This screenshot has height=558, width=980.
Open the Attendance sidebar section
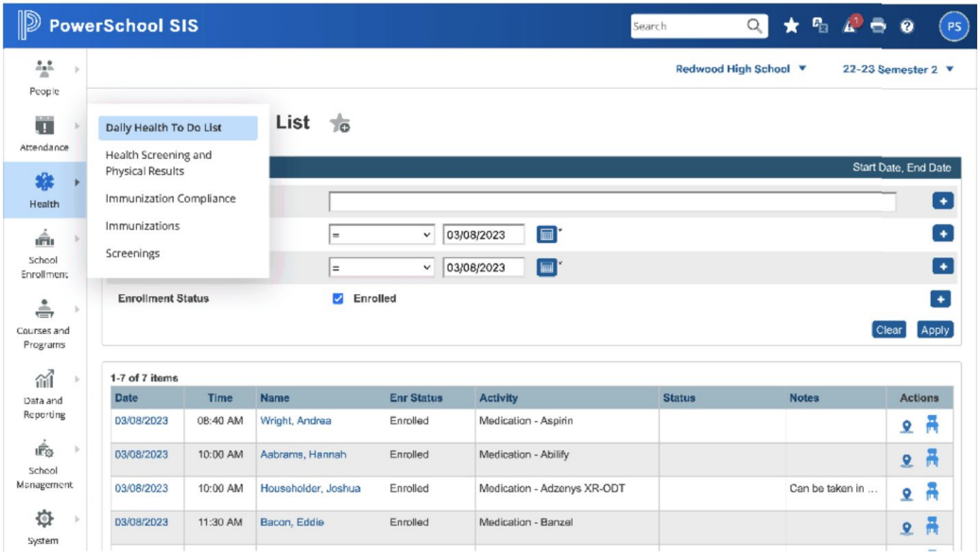pyautogui.click(x=44, y=133)
